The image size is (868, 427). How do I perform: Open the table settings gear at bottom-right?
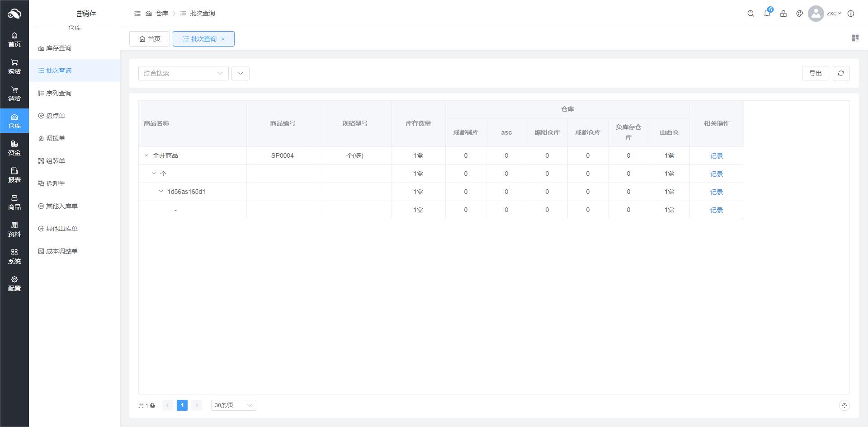coord(844,405)
